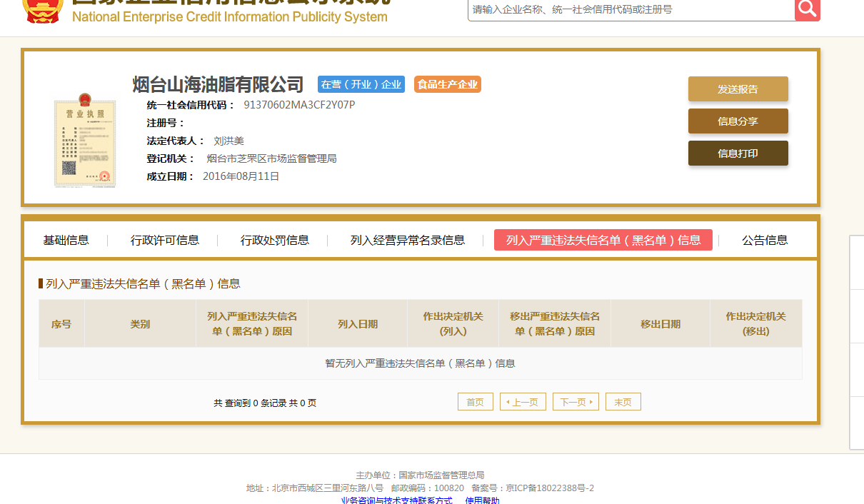Jump to 末页 last page
864x504 pixels.
(x=623, y=402)
